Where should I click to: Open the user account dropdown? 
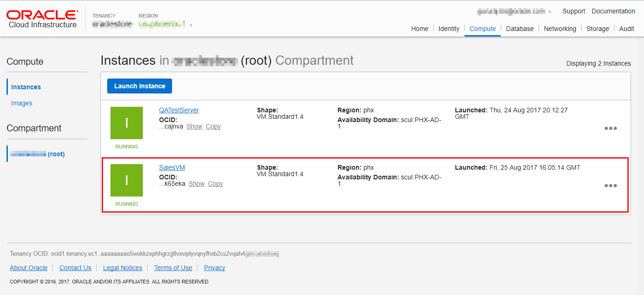pyautogui.click(x=550, y=12)
